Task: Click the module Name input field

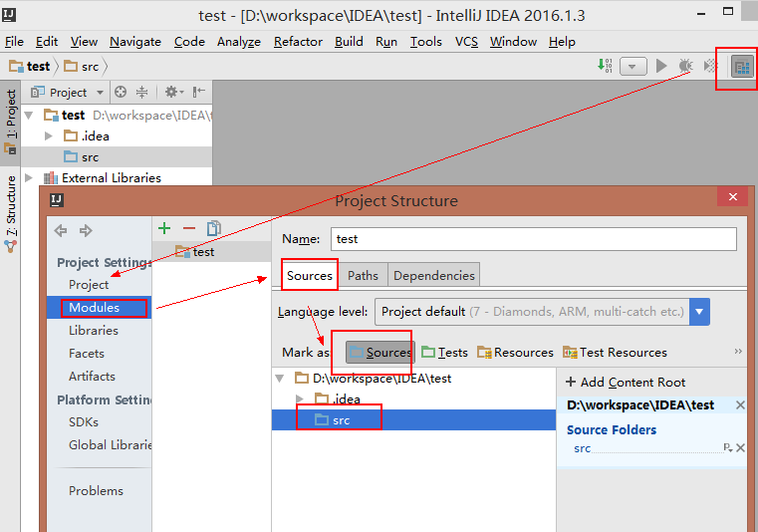Action: [x=534, y=239]
